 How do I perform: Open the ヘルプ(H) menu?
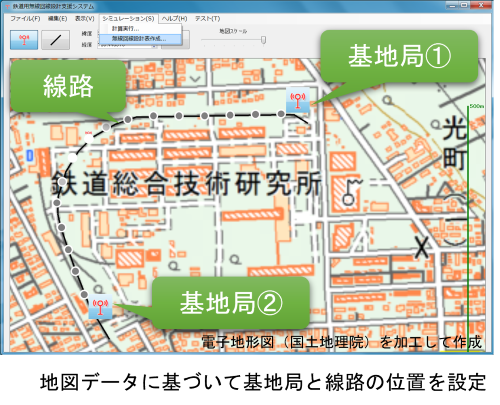click(x=175, y=19)
